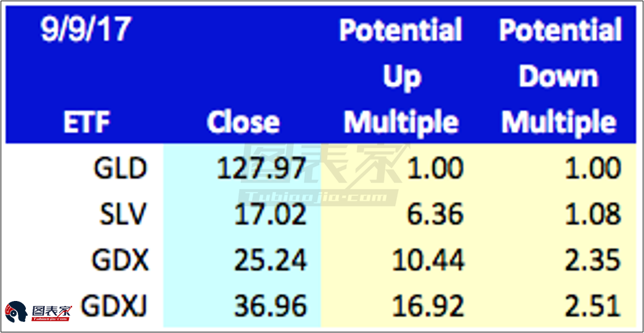Select the SLV ticker cell

(x=123, y=214)
